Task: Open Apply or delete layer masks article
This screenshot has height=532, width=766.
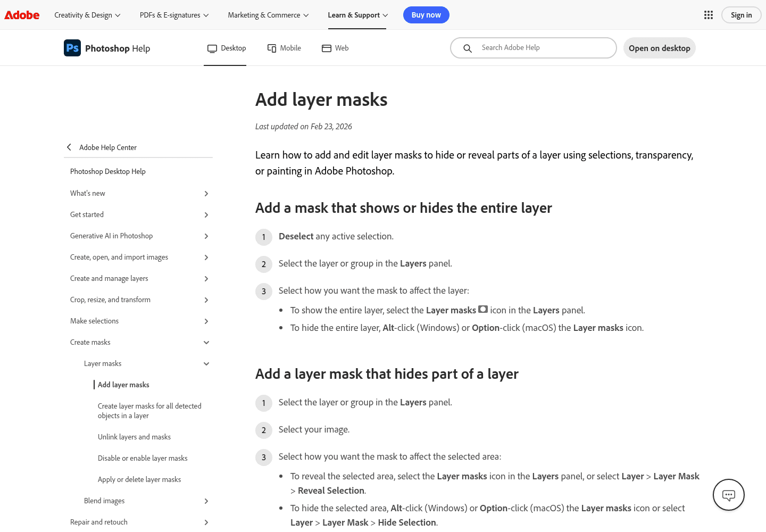Action: (139, 479)
